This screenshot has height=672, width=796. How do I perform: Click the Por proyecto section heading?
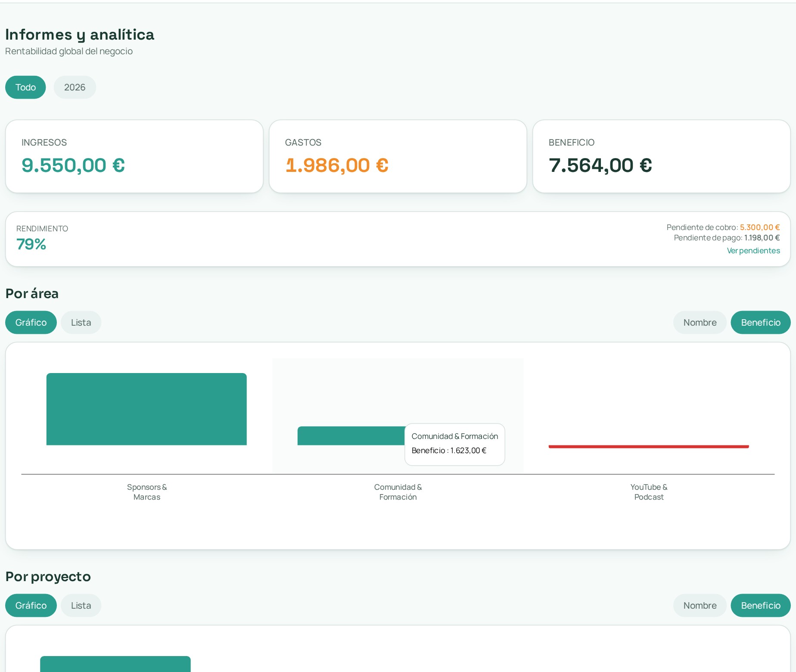48,577
